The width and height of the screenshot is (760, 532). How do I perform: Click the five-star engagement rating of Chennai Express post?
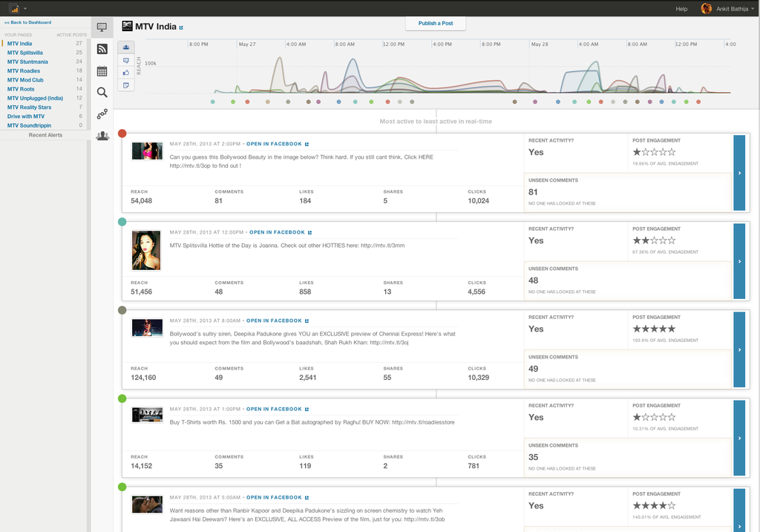coord(654,329)
